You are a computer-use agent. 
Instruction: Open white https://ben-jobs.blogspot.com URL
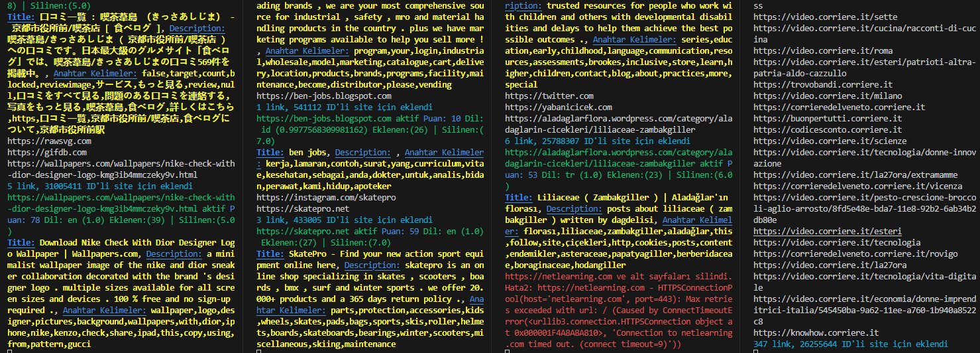pos(324,96)
